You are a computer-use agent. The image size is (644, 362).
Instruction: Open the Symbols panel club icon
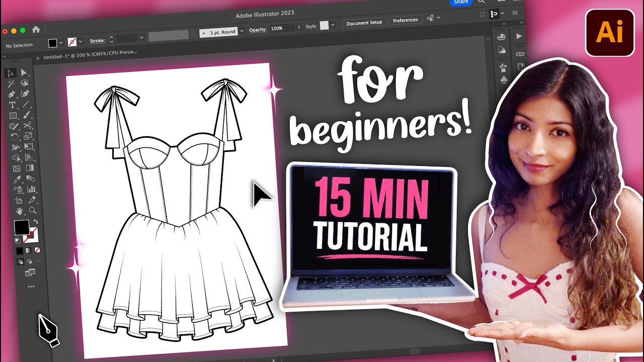pyautogui.click(x=504, y=80)
